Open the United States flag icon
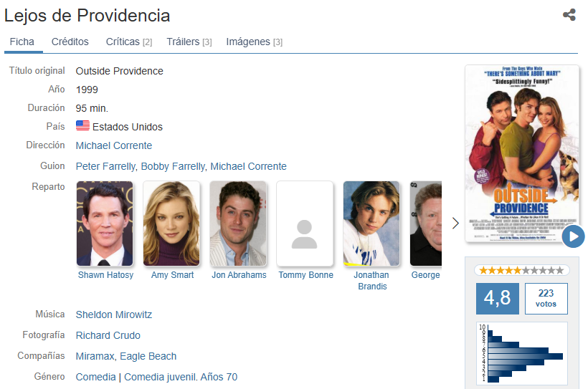Screen dimensions: 588x389 coord(82,125)
